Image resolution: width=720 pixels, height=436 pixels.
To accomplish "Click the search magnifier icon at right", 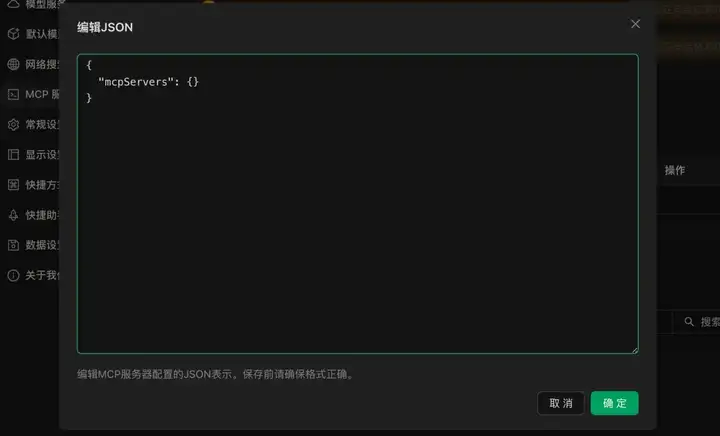I will click(689, 322).
